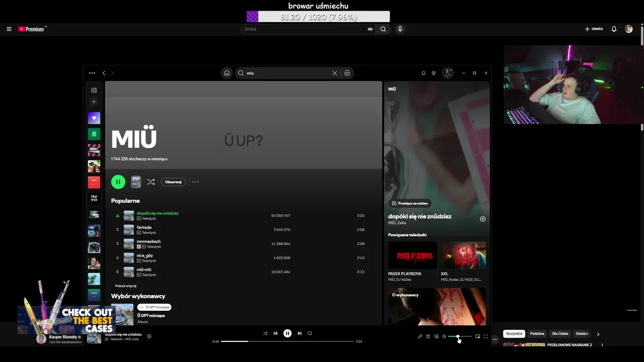Viewport: 644px width, 362px height.
Task: Open YouTube account avatar menu
Action: tap(628, 29)
